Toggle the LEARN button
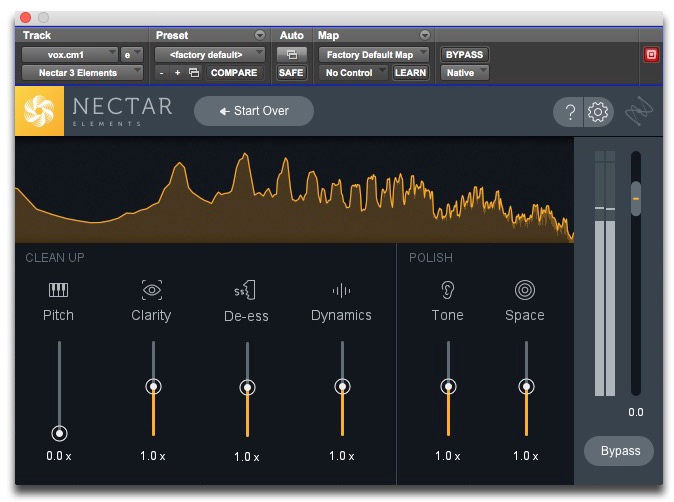This screenshot has height=502, width=674. coord(410,73)
